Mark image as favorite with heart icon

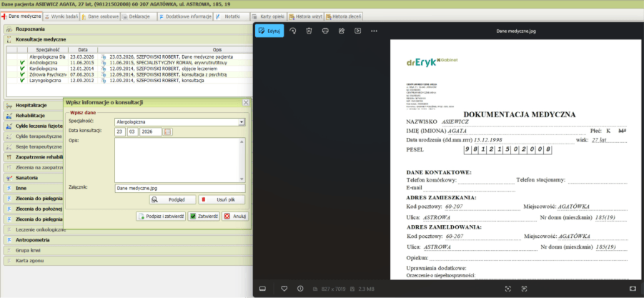coord(284,288)
